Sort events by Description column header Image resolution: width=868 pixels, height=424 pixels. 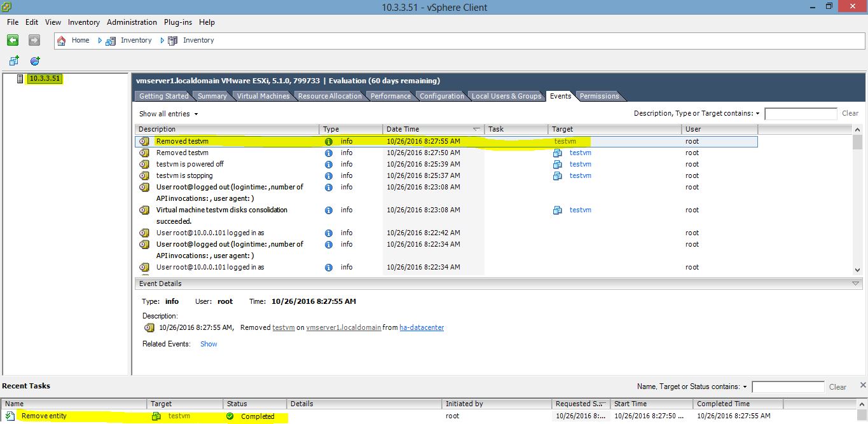(x=227, y=129)
